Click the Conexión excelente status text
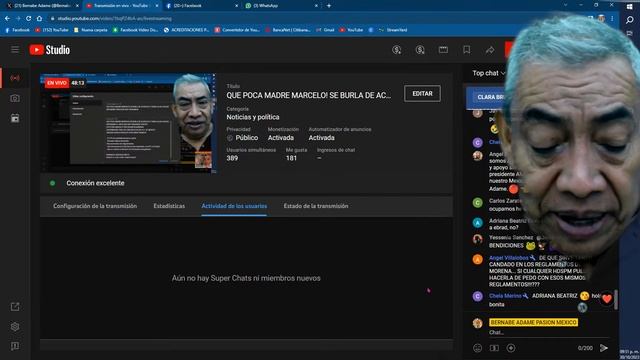 coord(96,183)
